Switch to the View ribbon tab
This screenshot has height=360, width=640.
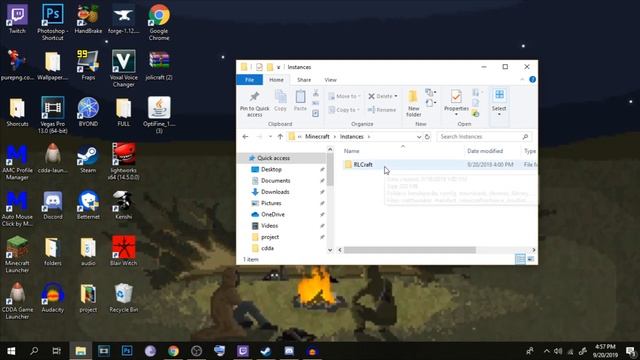(x=331, y=80)
